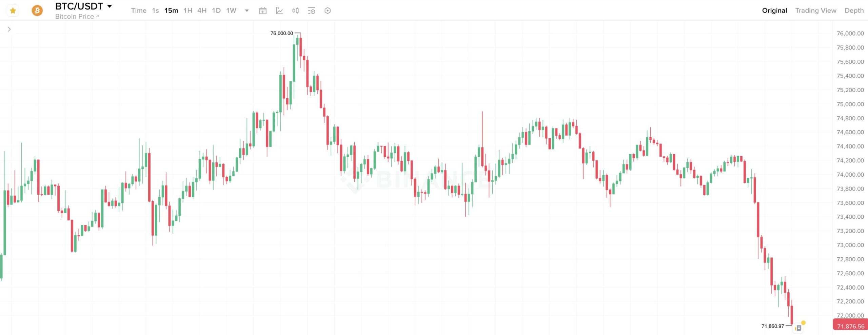Switch chart to 1H interval

(x=188, y=11)
